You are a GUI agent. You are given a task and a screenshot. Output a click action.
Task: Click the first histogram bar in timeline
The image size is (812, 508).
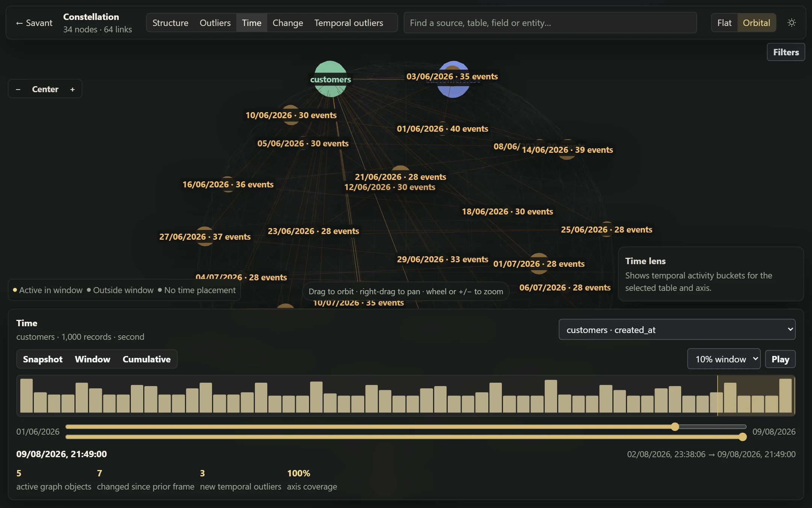tap(26, 395)
